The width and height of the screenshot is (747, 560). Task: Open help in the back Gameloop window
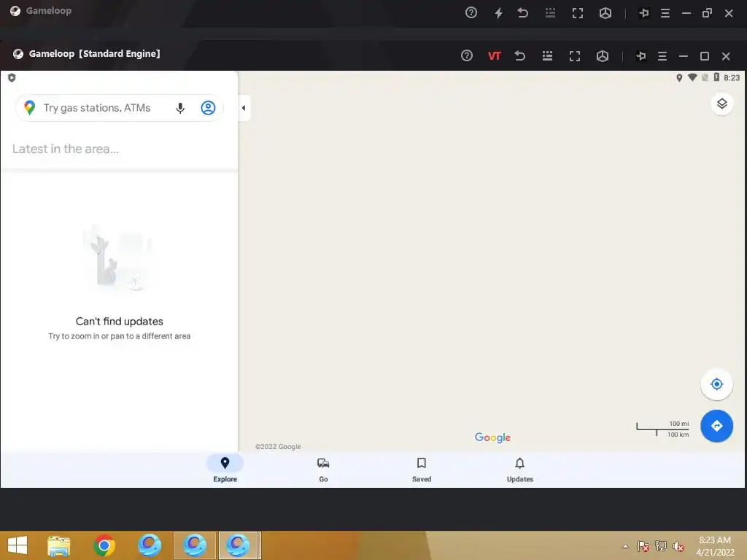[471, 13]
